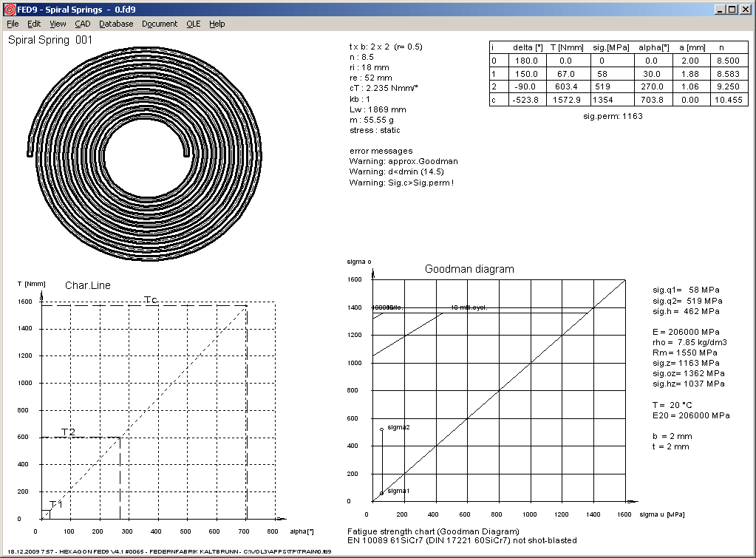The width and height of the screenshot is (756, 558).
Task: Open the Database menu
Action: (x=116, y=24)
